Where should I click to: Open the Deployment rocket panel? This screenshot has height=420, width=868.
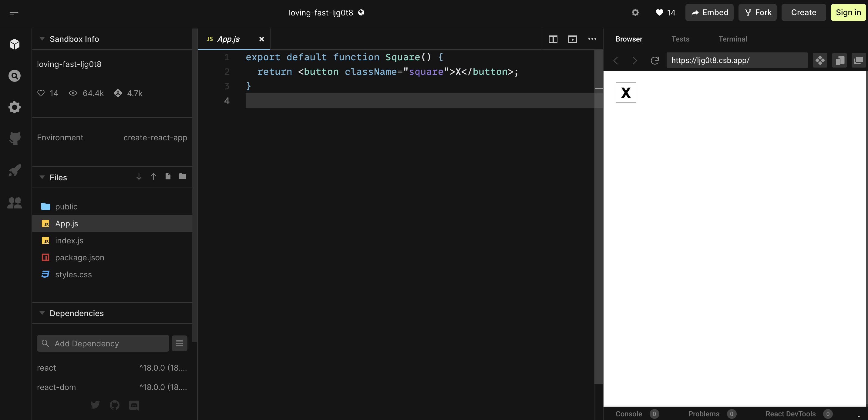(15, 170)
